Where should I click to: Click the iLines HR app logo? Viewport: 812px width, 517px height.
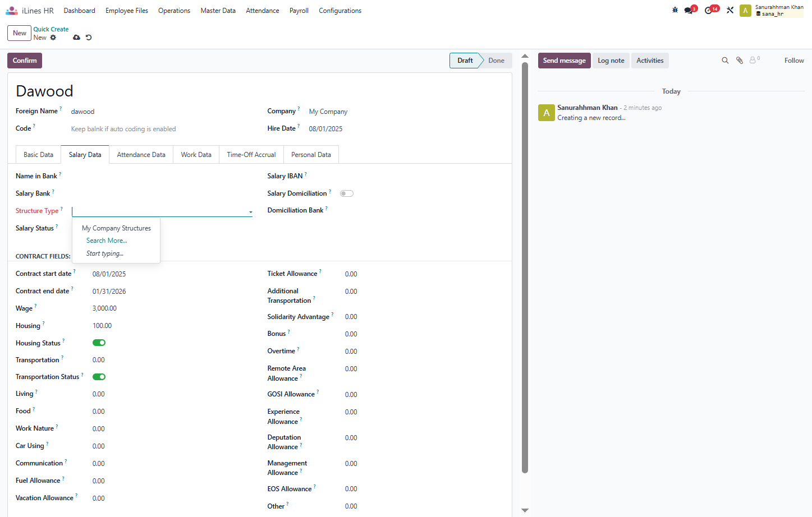12,11
